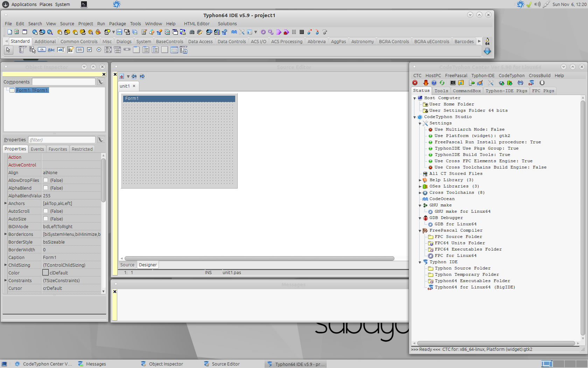Click the binoculars Find icon in the IDE toolbar
This screenshot has width=588, height=368.
pyautogui.click(x=192, y=32)
